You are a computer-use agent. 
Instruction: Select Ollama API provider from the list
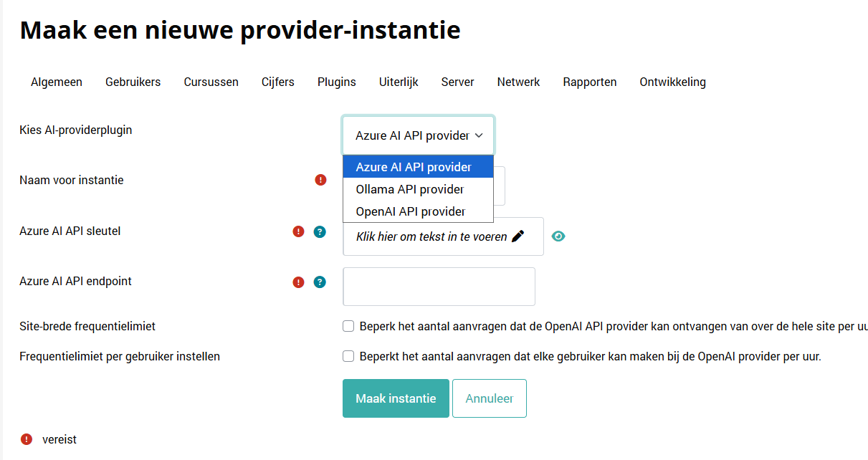(410, 189)
